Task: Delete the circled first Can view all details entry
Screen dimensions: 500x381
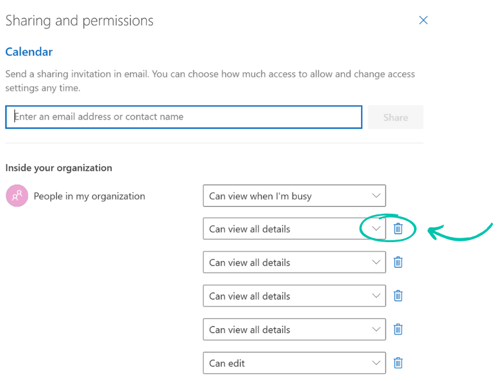Action: [398, 229]
